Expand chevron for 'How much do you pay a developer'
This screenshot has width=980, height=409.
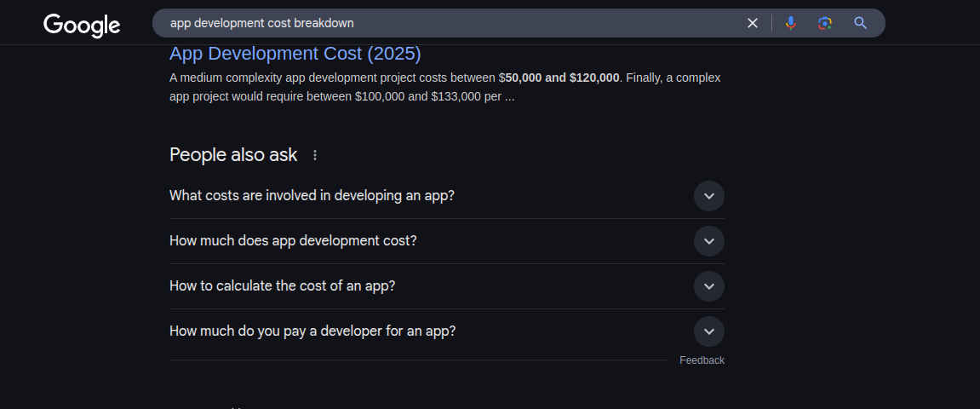(x=708, y=331)
